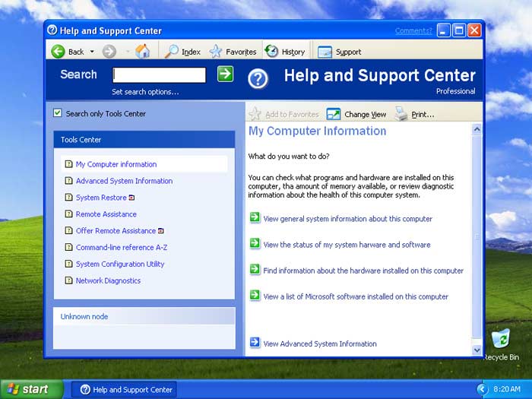Click arrow icon beside Microsoft software list
Screen dimensions: 532x399
[255, 295]
